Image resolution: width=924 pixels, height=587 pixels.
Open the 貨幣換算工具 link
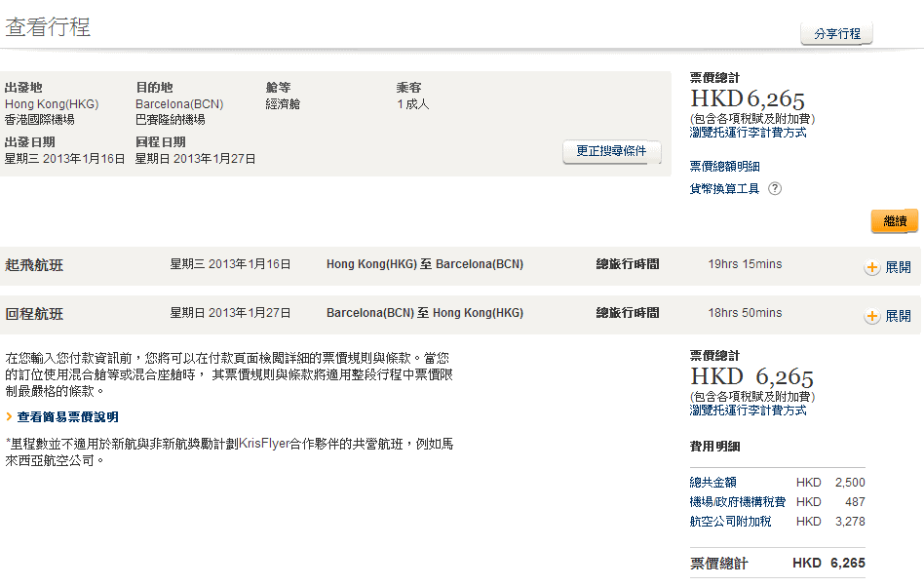(724, 189)
